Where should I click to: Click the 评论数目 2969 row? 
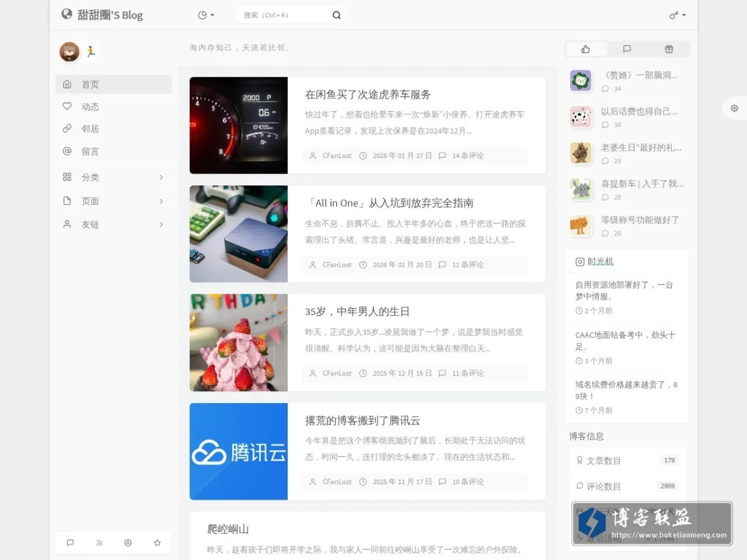[627, 486]
